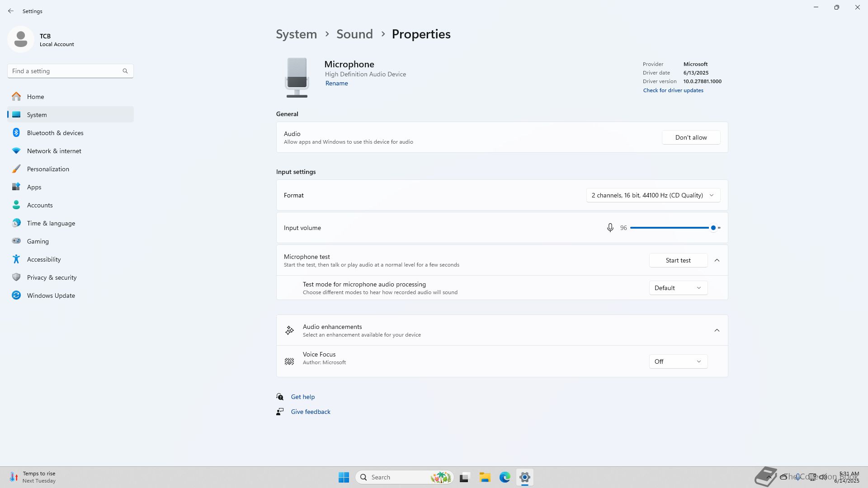Open the Voice Focus Off dropdown
This screenshot has height=488, width=868.
tap(678, 361)
